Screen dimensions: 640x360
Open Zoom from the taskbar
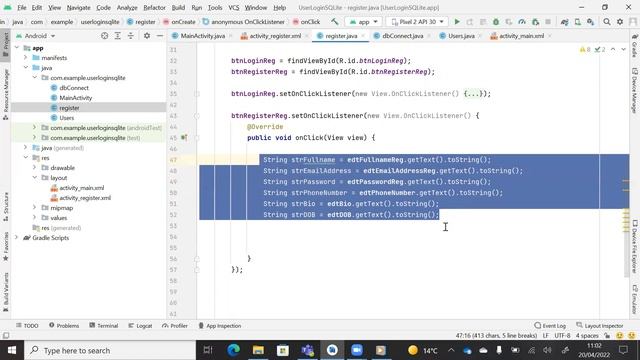point(357,350)
